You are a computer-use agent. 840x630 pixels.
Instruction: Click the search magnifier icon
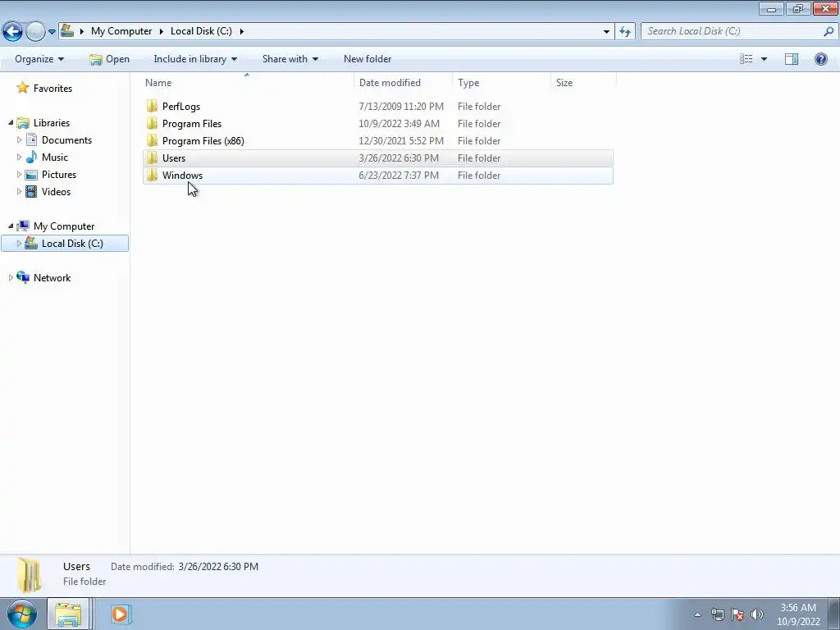click(829, 31)
